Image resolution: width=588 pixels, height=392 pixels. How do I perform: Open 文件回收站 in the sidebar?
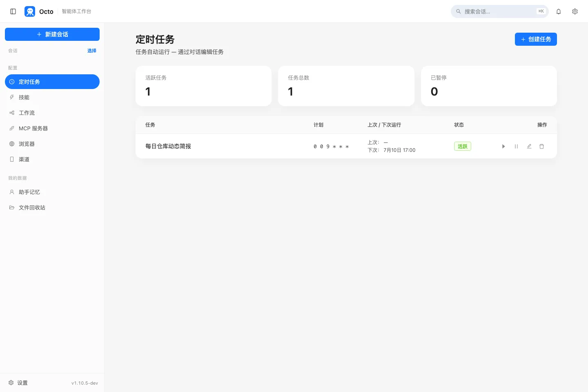click(x=52, y=207)
